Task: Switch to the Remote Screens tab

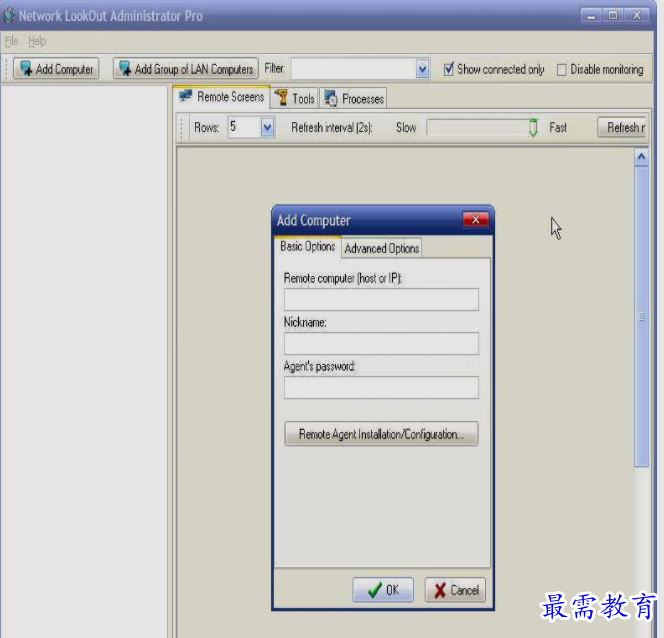Action: tap(221, 97)
